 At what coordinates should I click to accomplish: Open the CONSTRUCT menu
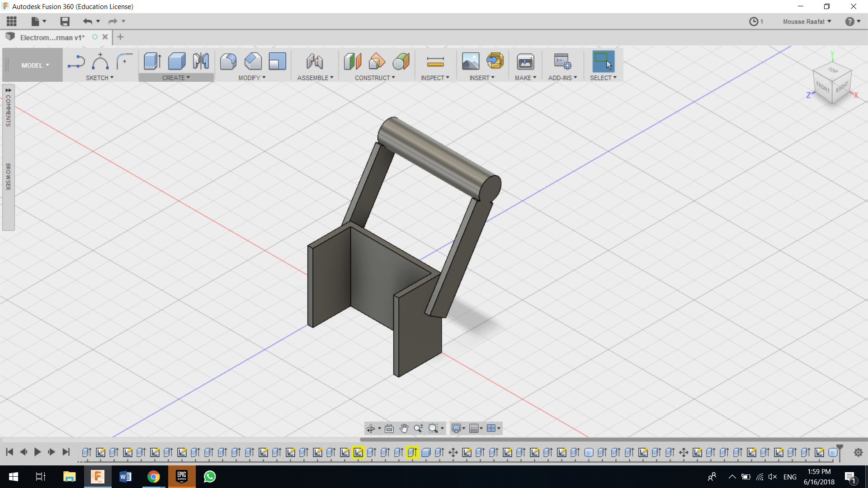pyautogui.click(x=375, y=78)
